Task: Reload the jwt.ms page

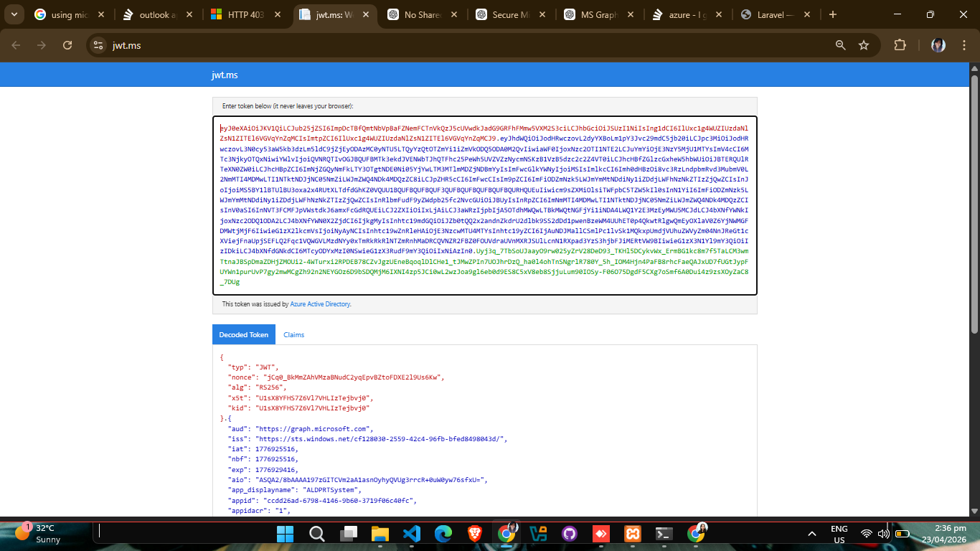Action: (x=67, y=45)
